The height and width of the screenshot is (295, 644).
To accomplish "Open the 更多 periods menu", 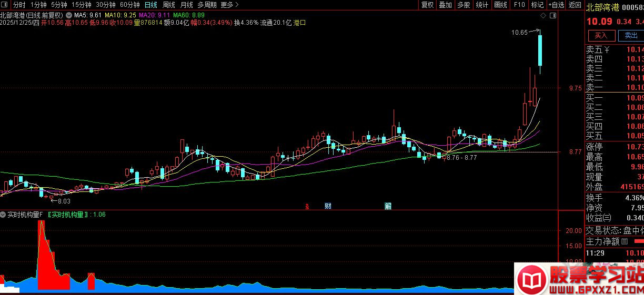I will tap(229, 5).
